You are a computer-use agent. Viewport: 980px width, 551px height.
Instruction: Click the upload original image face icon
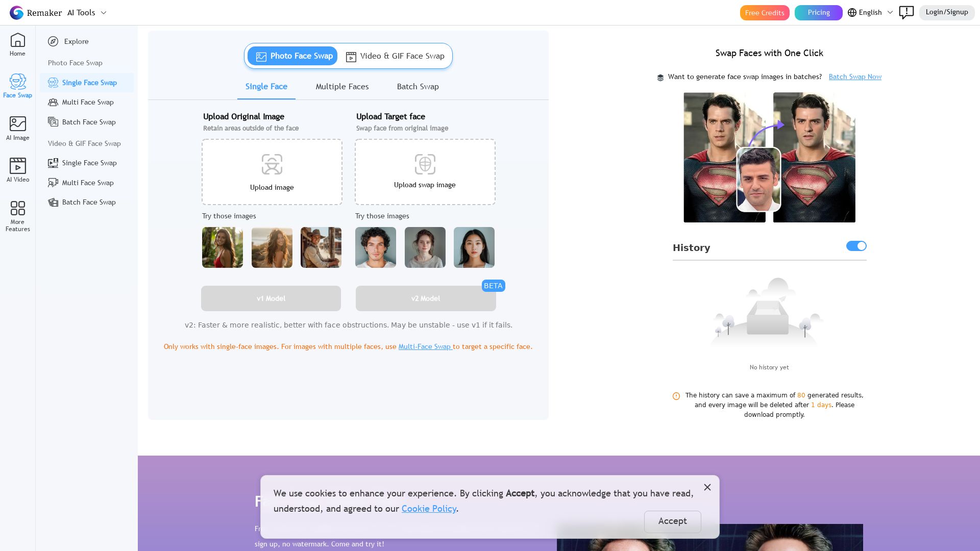tap(272, 164)
